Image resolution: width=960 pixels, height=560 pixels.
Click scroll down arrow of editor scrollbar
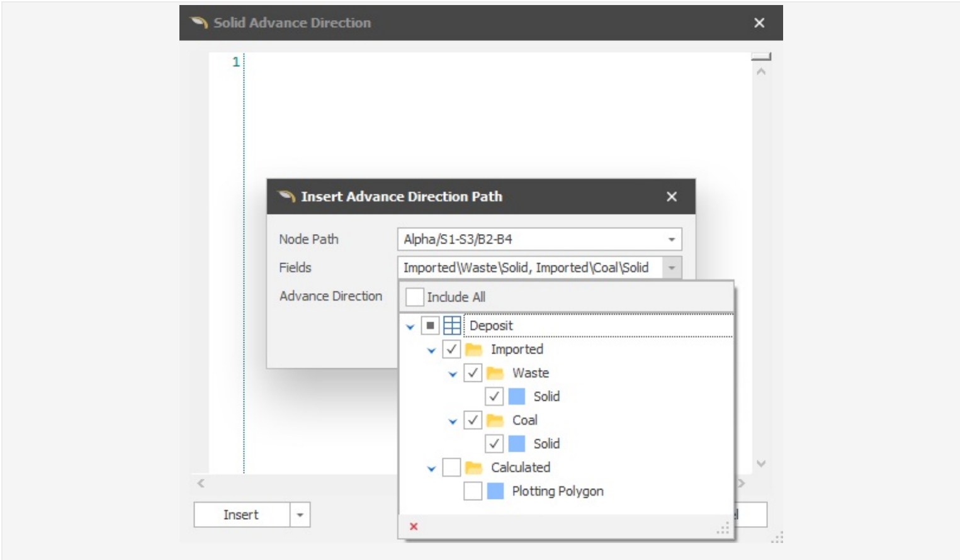coord(761,464)
